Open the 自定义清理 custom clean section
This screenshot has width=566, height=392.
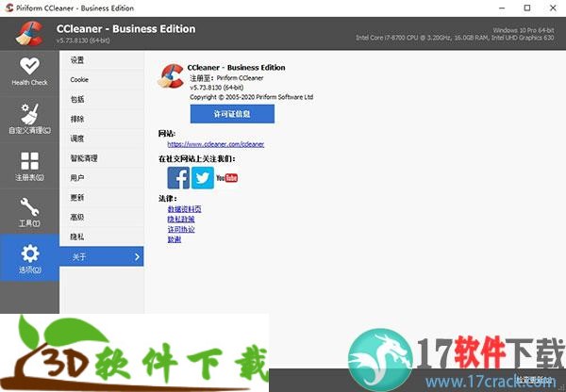pos(29,119)
